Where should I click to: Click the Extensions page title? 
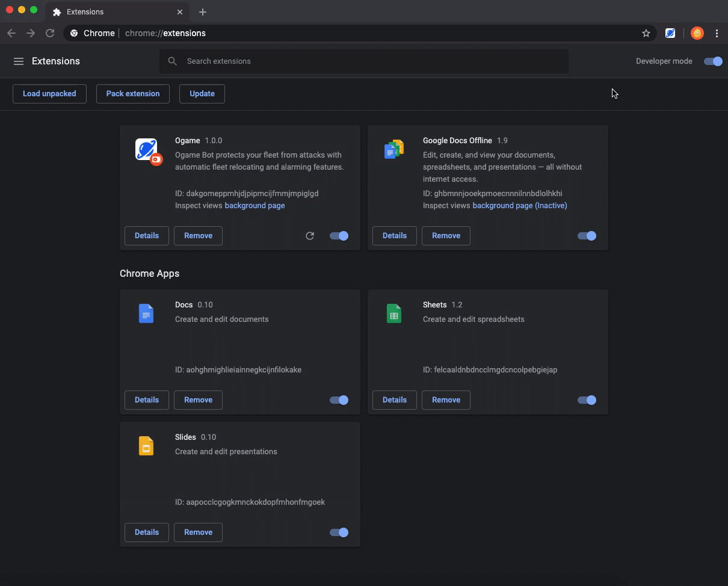tap(56, 61)
